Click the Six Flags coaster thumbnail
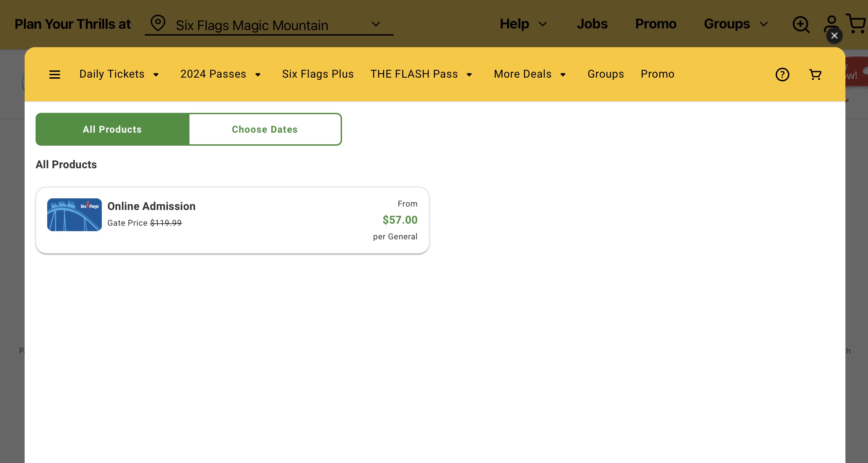Screen dimensions: 868x463 click(74, 215)
